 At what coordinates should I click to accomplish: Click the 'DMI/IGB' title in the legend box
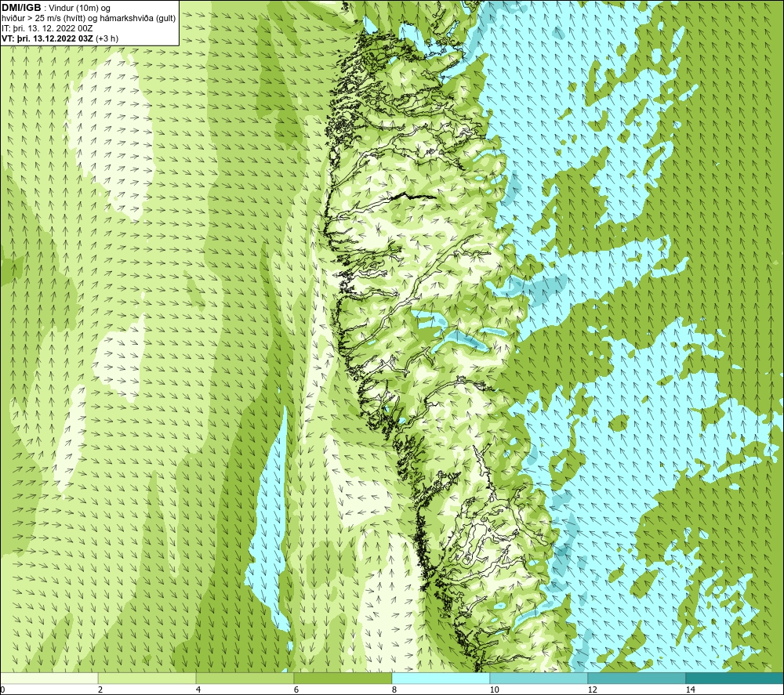click(x=21, y=8)
